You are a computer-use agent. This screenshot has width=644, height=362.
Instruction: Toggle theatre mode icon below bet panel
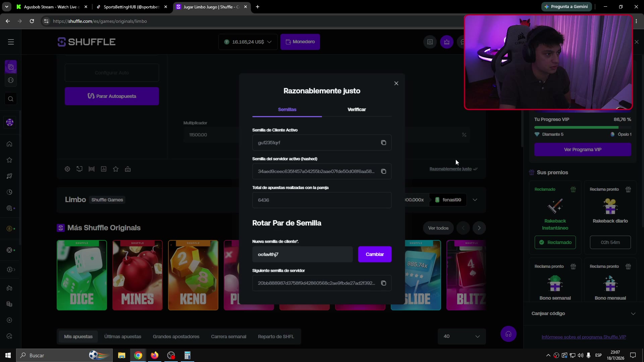[79, 169]
